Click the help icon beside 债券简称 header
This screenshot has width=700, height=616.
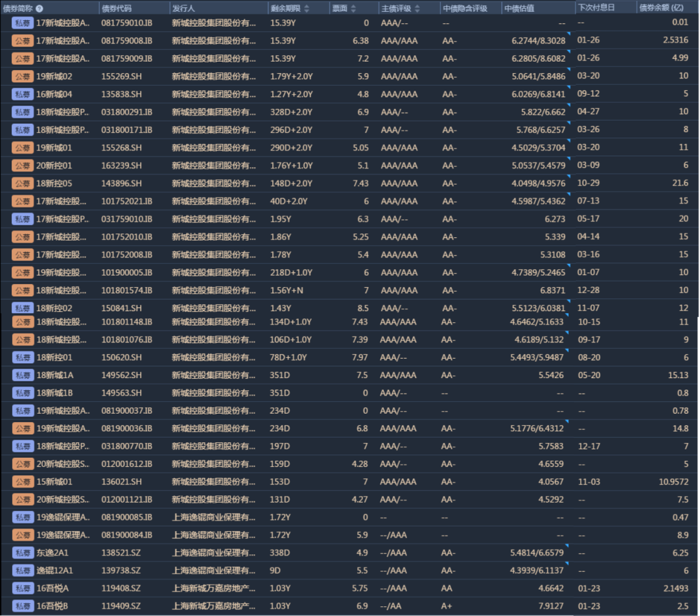point(40,8)
